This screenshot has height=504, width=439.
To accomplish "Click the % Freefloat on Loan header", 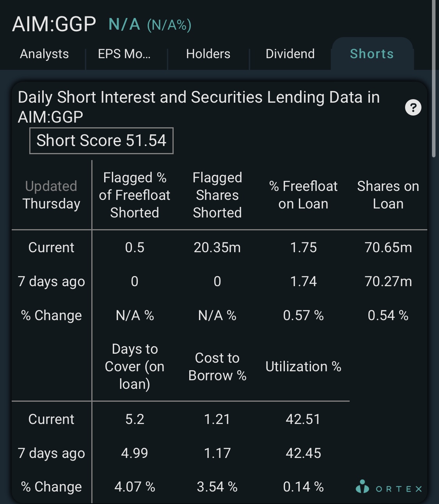I will [x=303, y=195].
